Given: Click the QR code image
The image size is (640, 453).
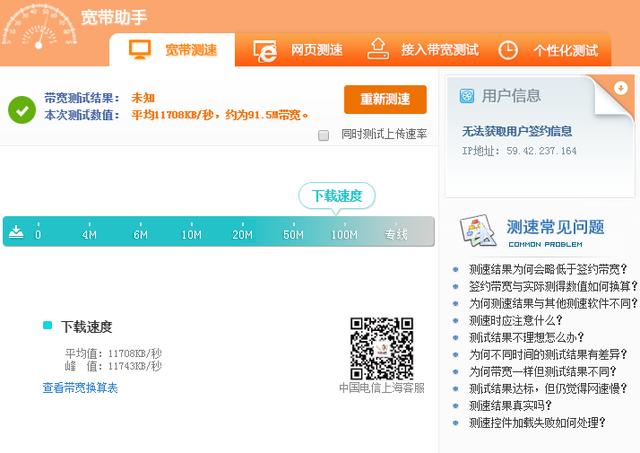Looking at the screenshot, I should pos(382,349).
